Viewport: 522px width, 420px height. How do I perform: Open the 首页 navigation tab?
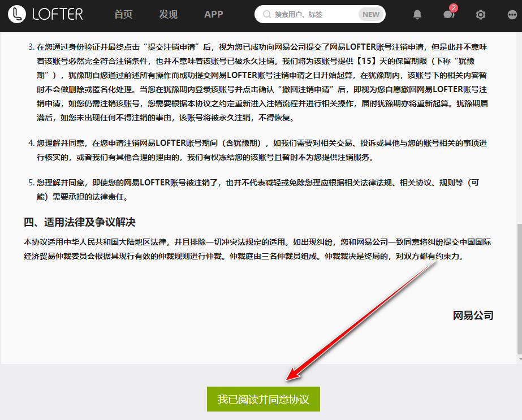[x=123, y=14]
